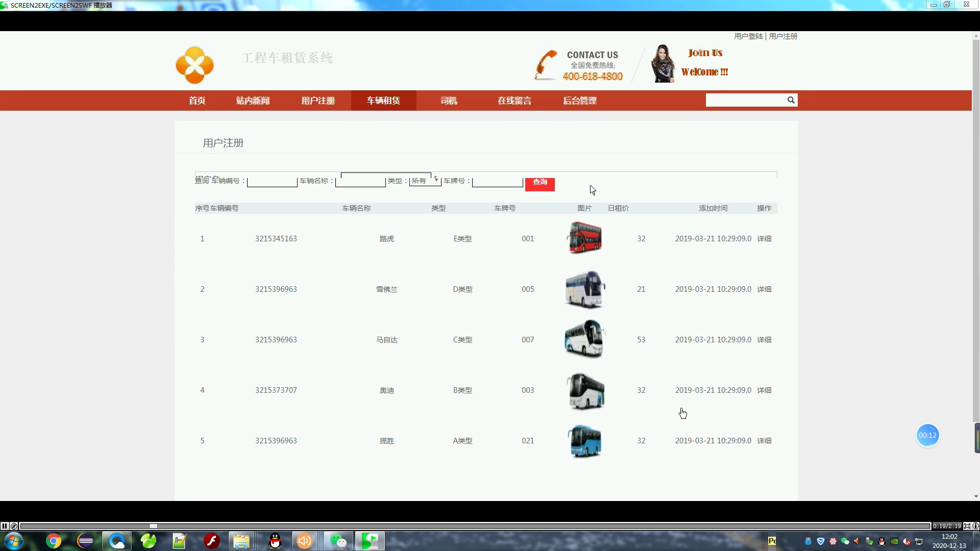
Task: Click the scrollbar down arrow
Action: tap(976, 496)
